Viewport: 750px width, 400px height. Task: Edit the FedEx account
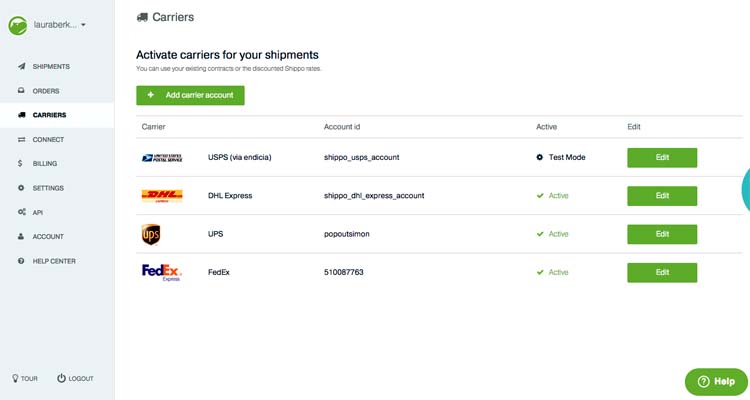[x=662, y=272]
